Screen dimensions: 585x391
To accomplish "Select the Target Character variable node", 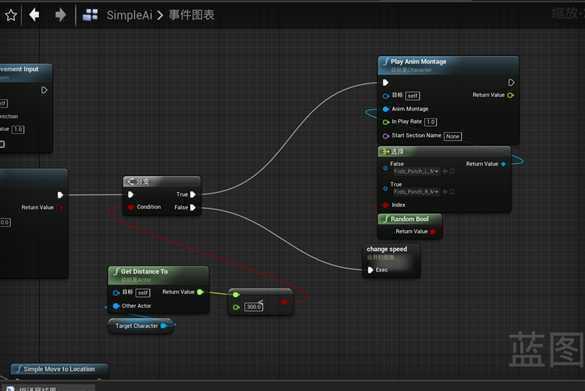I will [141, 326].
